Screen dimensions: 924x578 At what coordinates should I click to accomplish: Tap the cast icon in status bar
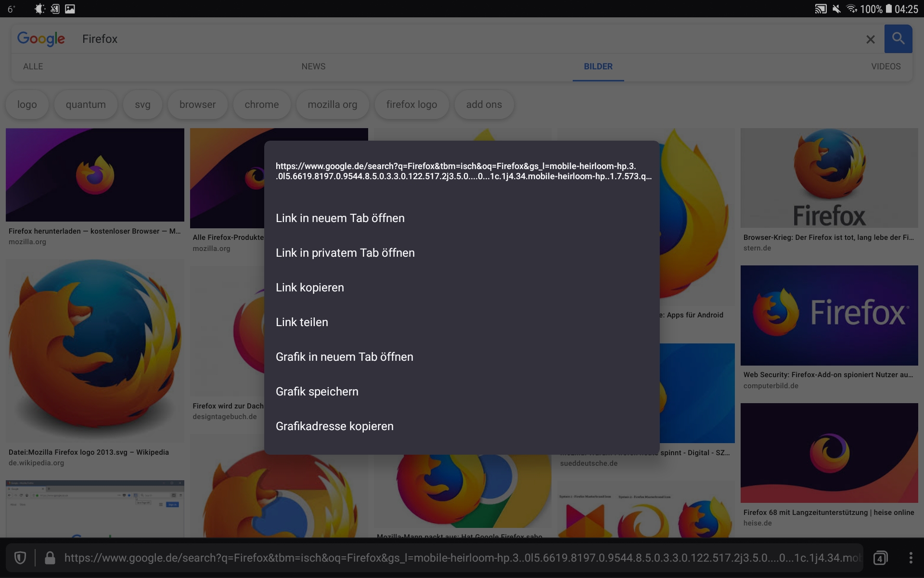[x=820, y=9]
